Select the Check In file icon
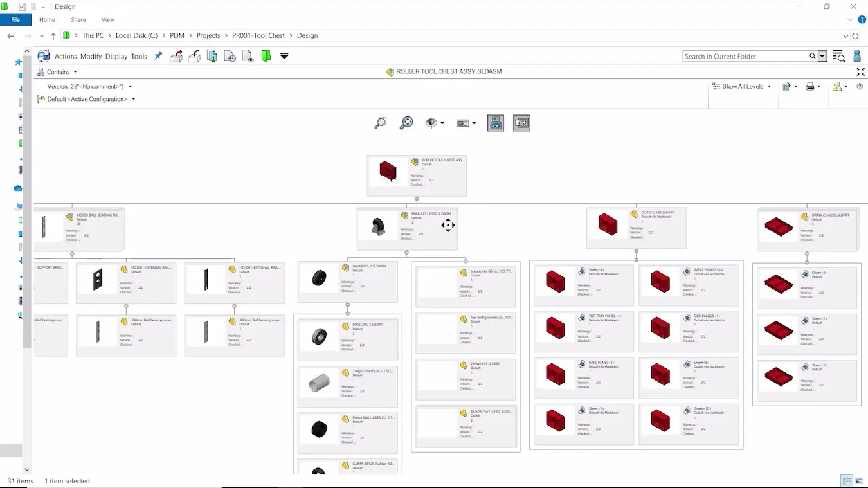Image resolution: width=868 pixels, height=488 pixels. tap(194, 57)
